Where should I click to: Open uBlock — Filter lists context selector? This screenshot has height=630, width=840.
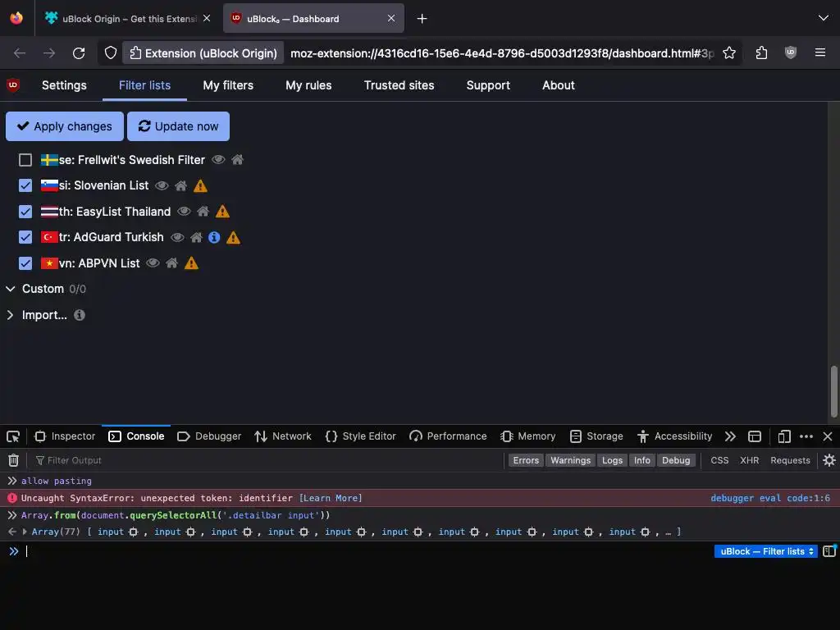[x=766, y=551]
